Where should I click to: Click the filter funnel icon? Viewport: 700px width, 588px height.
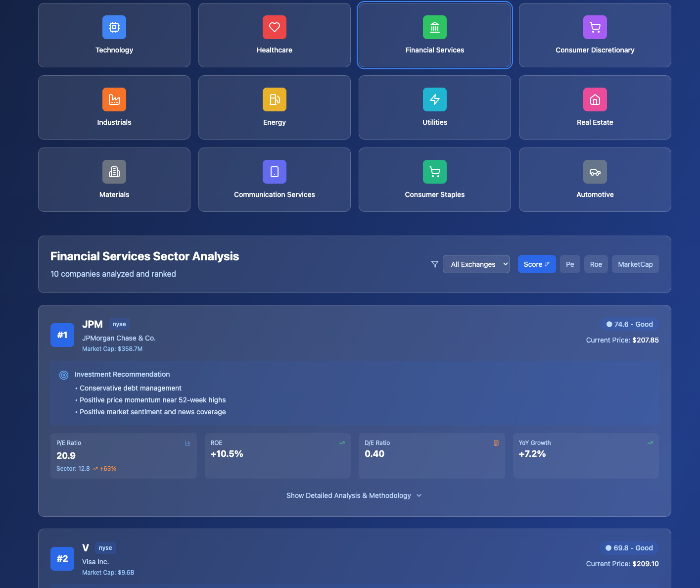(435, 264)
